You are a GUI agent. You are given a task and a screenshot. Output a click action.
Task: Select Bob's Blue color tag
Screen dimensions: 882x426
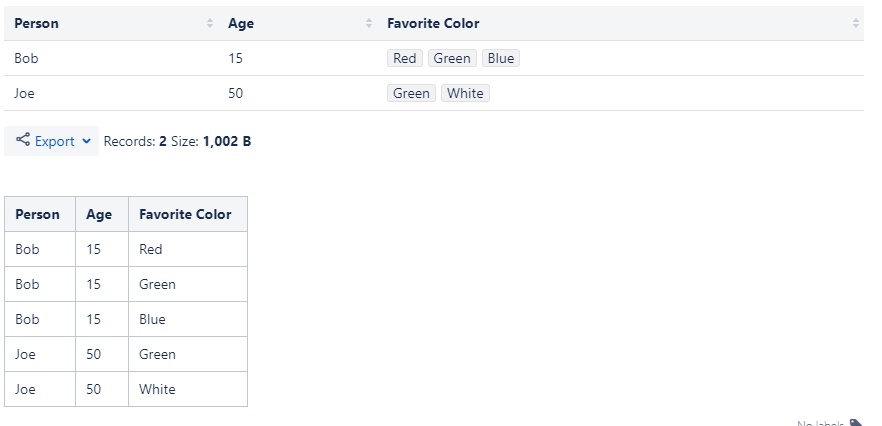pos(501,58)
